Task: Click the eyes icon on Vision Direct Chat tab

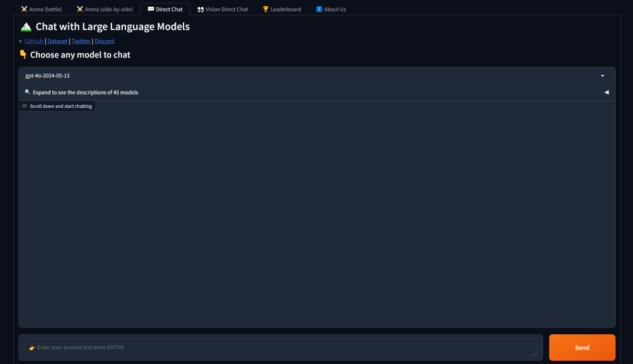Action: coord(200,9)
